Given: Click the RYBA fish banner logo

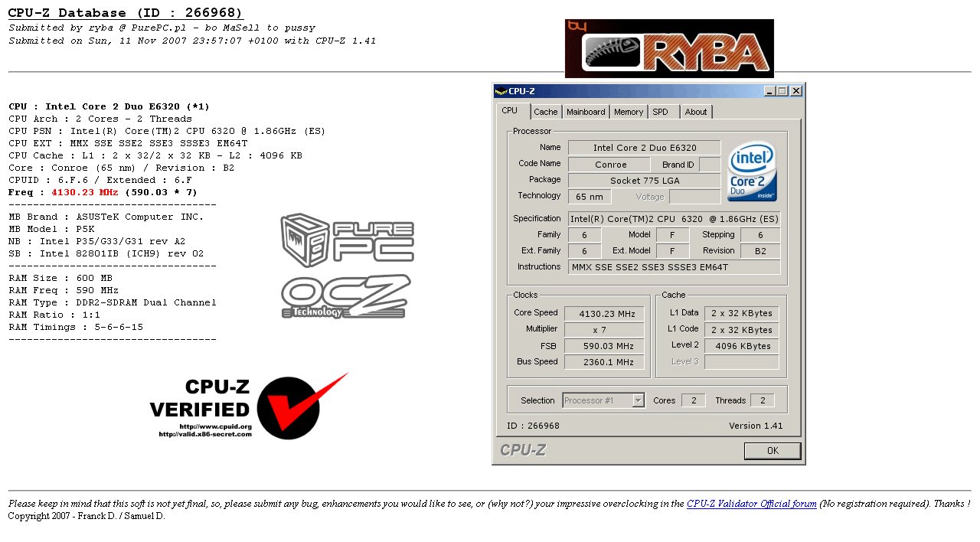Looking at the screenshot, I should pyautogui.click(x=669, y=48).
